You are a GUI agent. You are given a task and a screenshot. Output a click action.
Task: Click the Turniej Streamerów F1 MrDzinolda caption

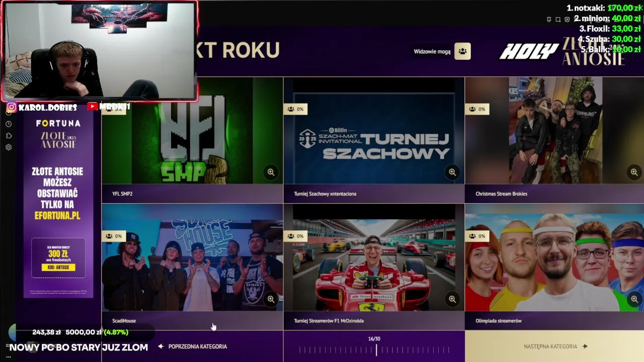(x=329, y=321)
